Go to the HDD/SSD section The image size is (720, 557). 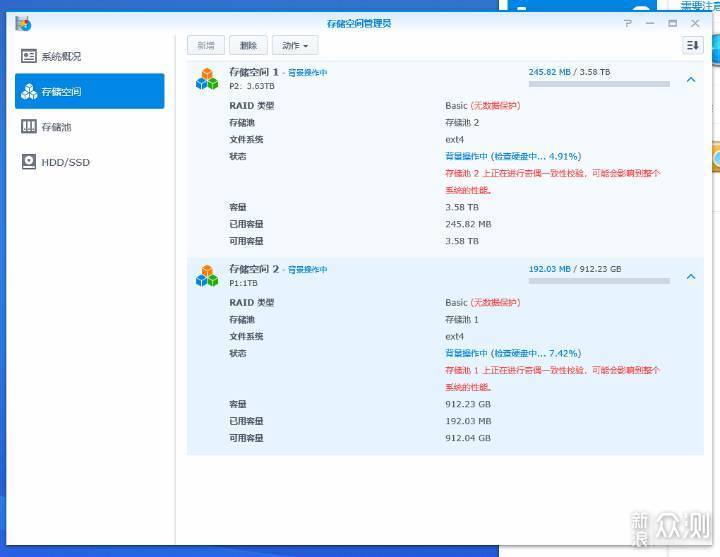tap(64, 162)
